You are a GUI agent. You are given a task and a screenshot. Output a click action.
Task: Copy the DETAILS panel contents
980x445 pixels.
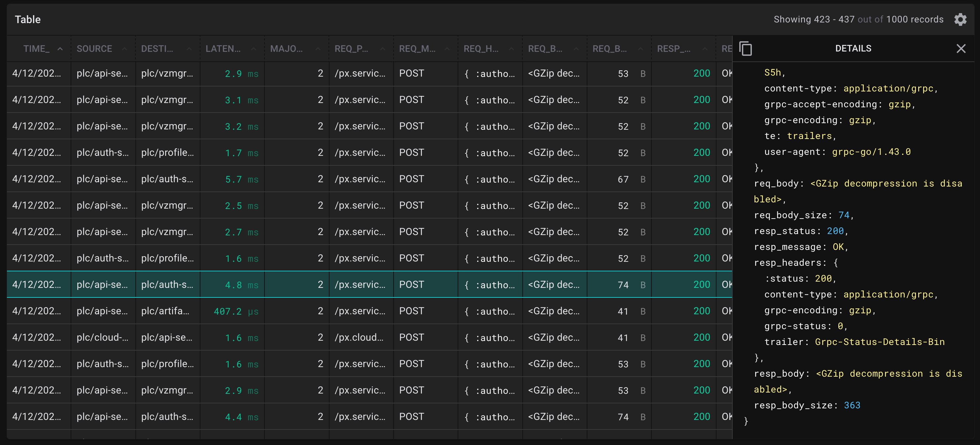[746, 48]
